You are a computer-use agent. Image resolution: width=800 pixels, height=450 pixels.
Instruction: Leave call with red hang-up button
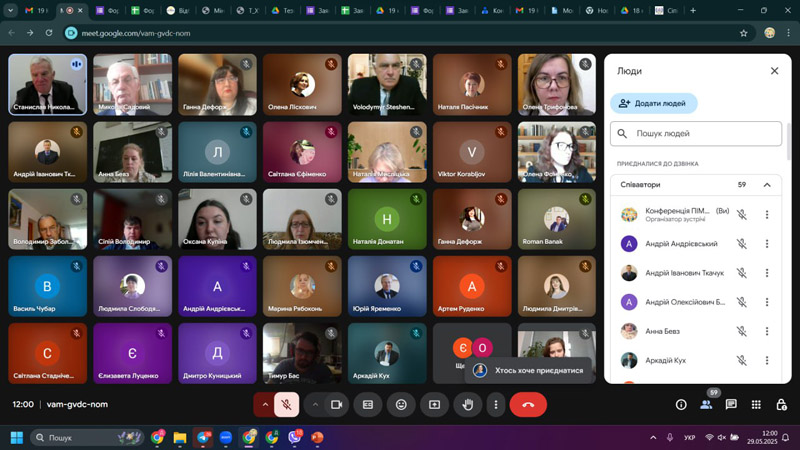click(528, 404)
